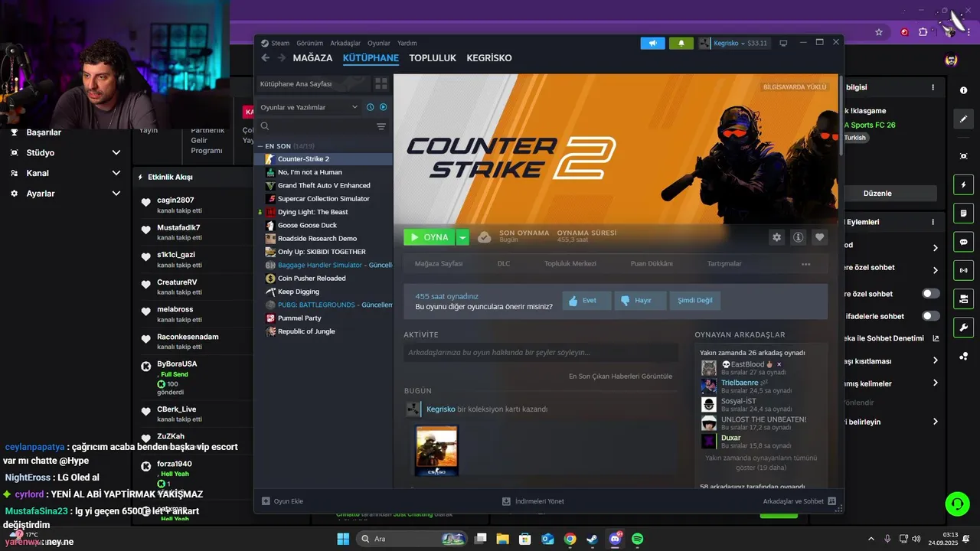This screenshot has width=980, height=551.
Task: Select 'Grand Theft Auto V Enhanced' in the library
Action: click(324, 185)
